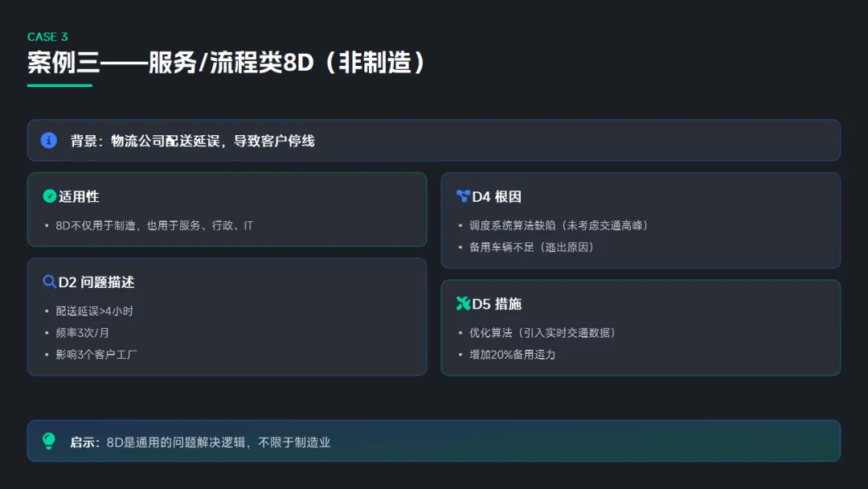Image resolution: width=868 pixels, height=489 pixels.
Task: Click the bullet 频率3次/月
Action: 82,332
